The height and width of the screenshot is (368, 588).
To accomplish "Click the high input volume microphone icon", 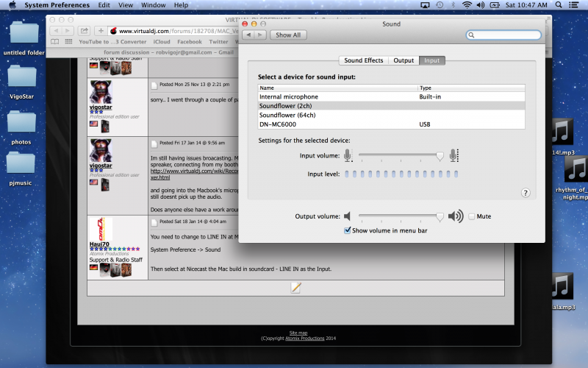I will (453, 155).
